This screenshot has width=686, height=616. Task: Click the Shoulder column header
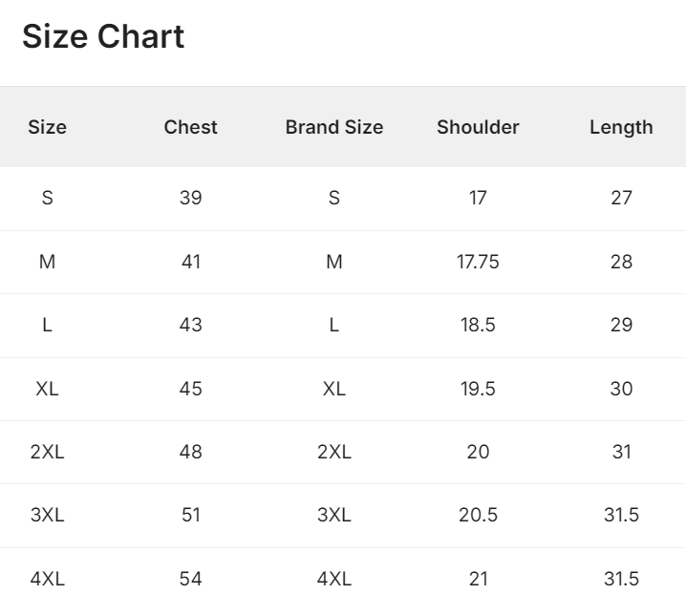(x=478, y=127)
